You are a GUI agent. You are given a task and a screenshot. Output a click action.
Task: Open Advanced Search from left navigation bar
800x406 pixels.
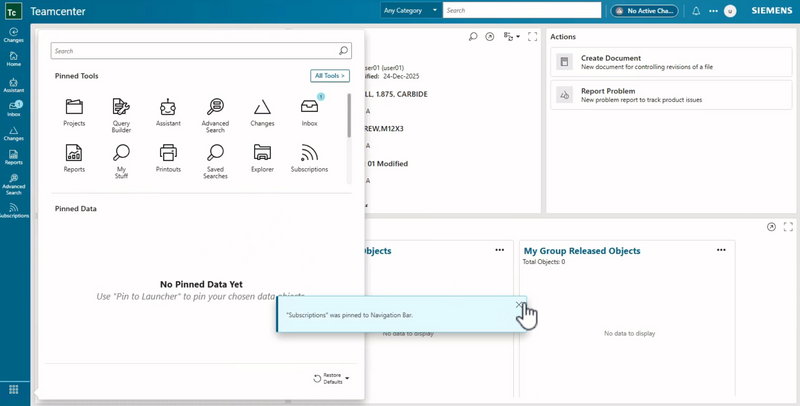tap(14, 184)
